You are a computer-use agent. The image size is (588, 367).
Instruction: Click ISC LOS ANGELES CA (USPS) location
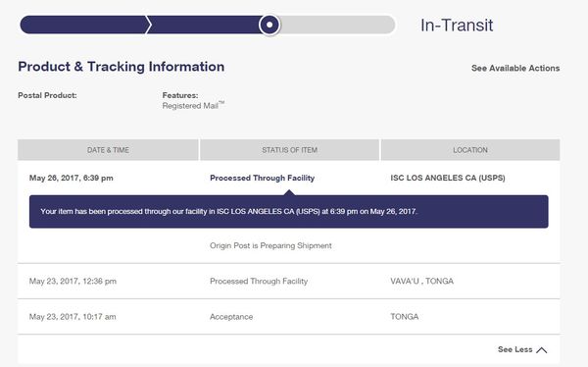(x=448, y=178)
